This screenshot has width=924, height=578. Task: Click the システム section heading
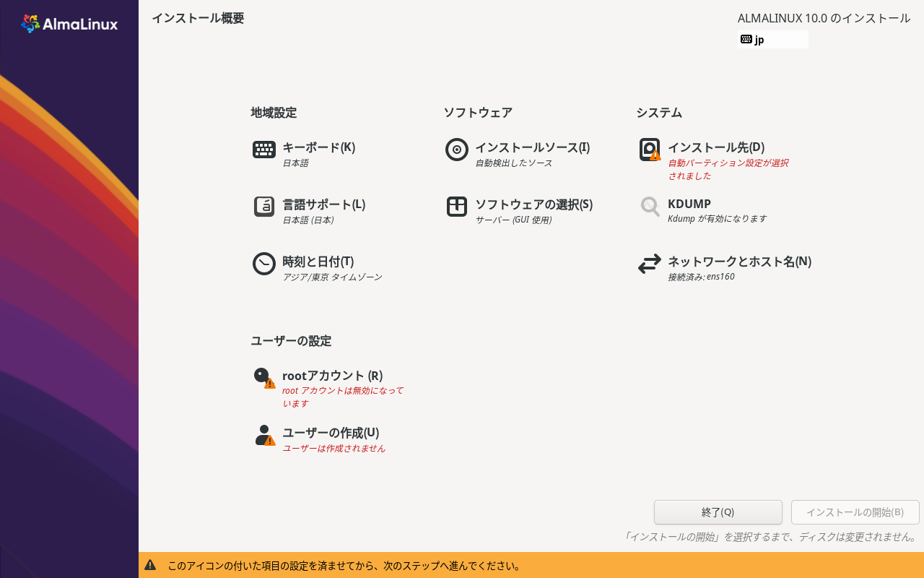[659, 113]
